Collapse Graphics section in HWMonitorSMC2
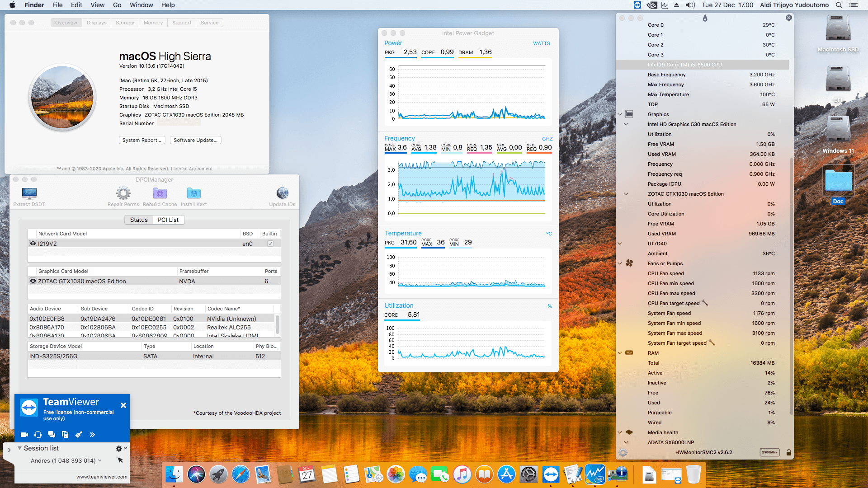This screenshot has height=488, width=868. (620, 114)
